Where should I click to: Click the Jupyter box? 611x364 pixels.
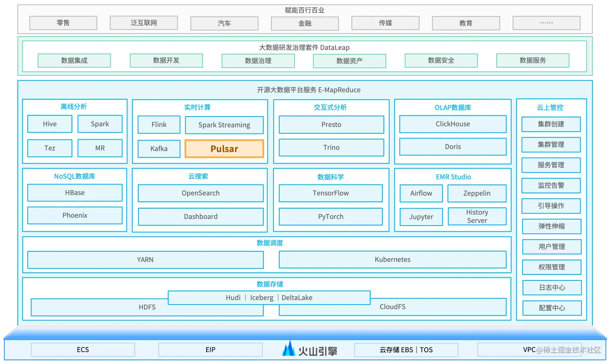pos(421,217)
